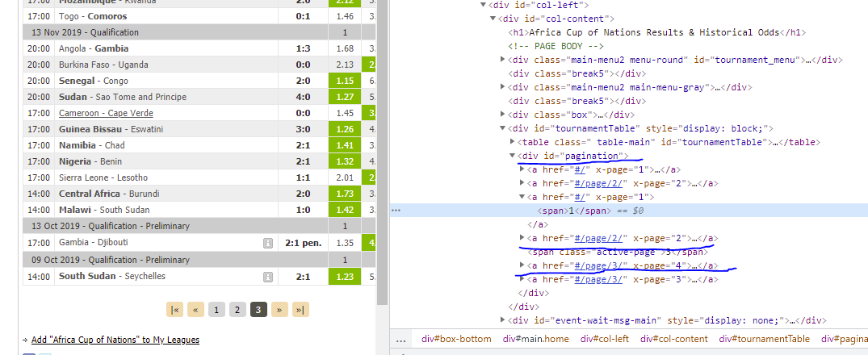Select page 1 in pagination
This screenshot has width=868, height=355.
(x=216, y=310)
